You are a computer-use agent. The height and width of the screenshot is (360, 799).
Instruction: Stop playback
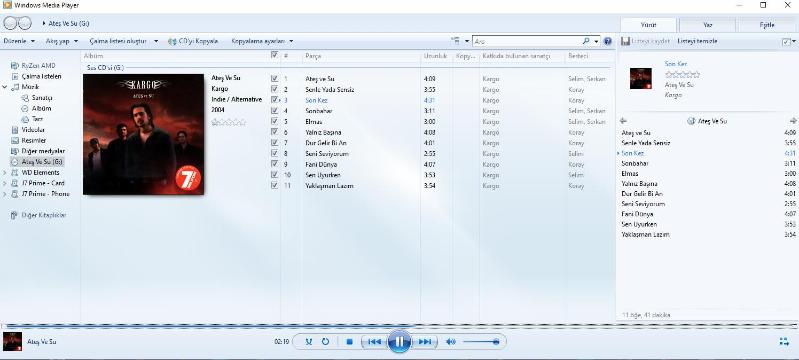pos(349,342)
